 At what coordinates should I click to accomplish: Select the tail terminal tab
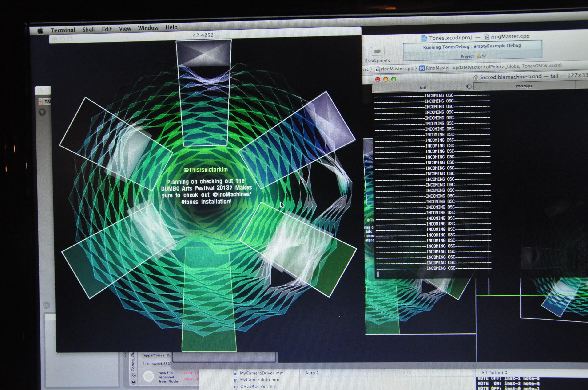[423, 88]
